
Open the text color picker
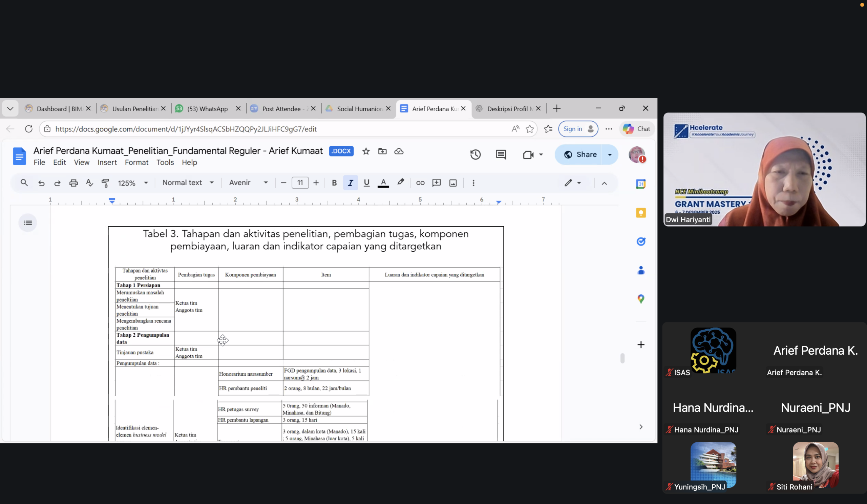click(383, 183)
